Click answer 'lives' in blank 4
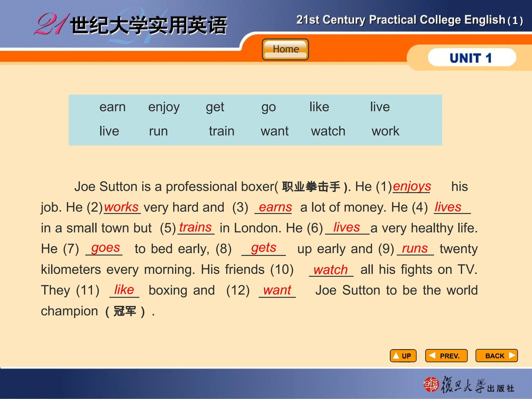 coord(448,207)
